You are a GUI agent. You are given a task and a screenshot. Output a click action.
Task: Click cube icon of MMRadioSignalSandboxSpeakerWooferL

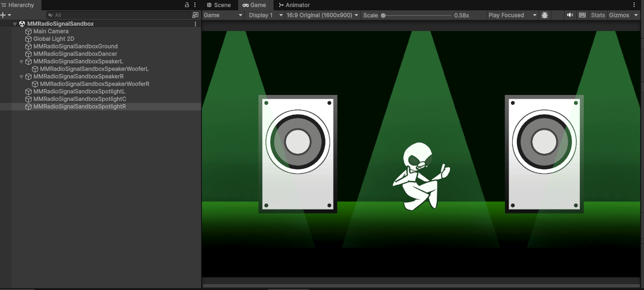[x=35, y=69]
